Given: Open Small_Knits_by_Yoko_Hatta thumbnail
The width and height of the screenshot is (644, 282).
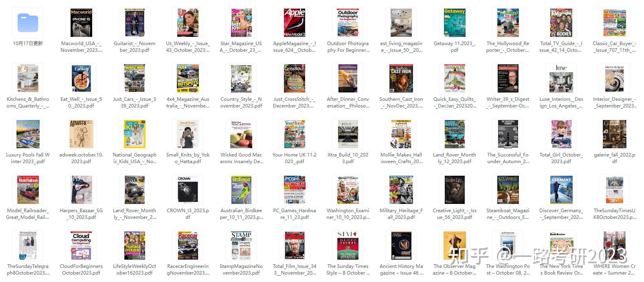Looking at the screenshot, I should [x=188, y=134].
